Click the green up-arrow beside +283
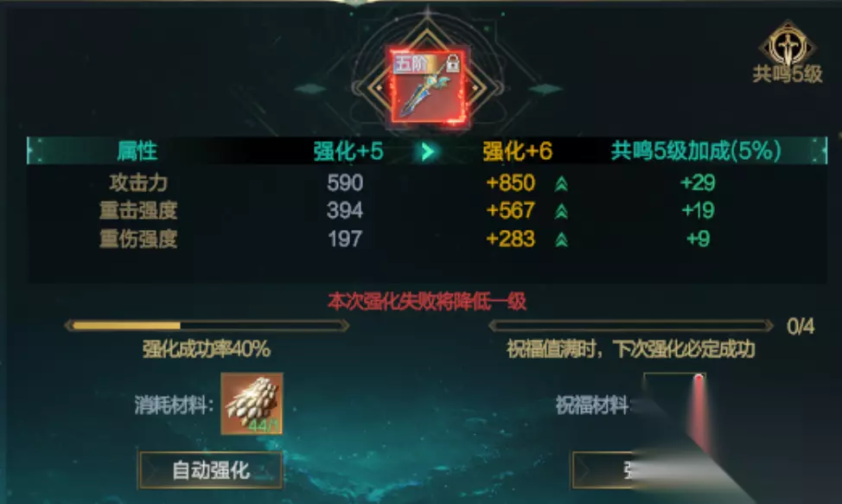Image resolution: width=842 pixels, height=504 pixels. 561,239
